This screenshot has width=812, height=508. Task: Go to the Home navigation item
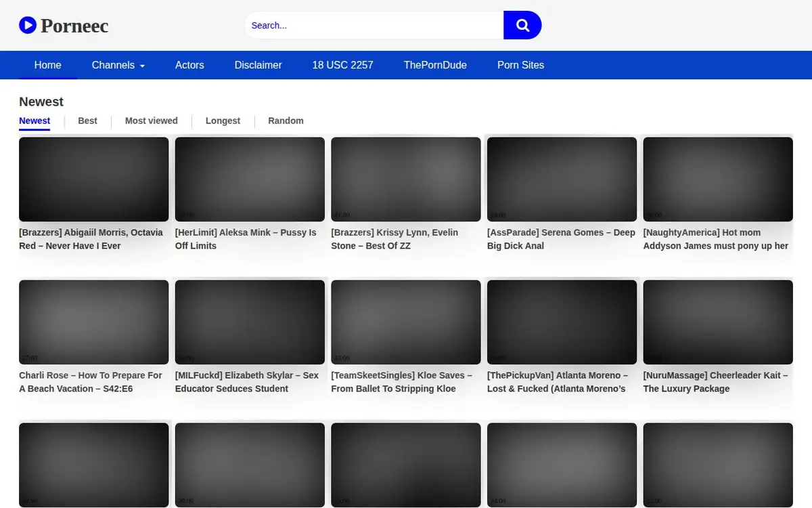click(48, 65)
